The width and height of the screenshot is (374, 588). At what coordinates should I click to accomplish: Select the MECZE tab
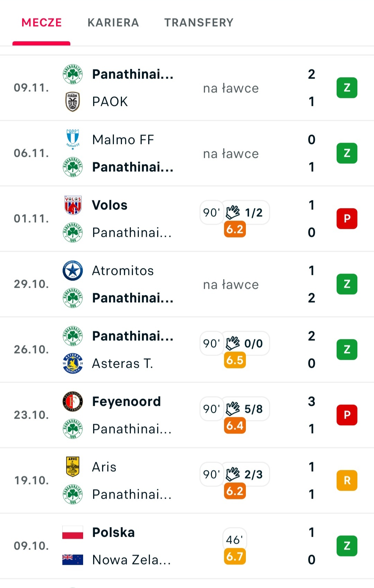pos(42,23)
